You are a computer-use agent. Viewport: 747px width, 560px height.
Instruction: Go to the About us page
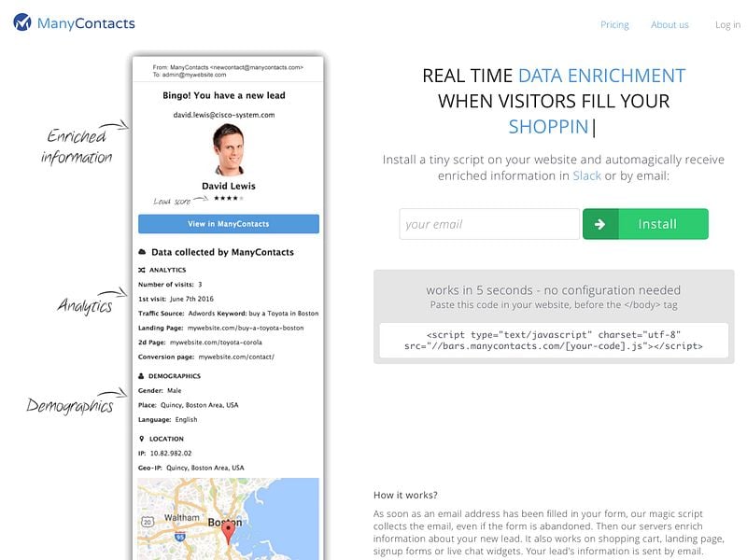[x=669, y=25]
